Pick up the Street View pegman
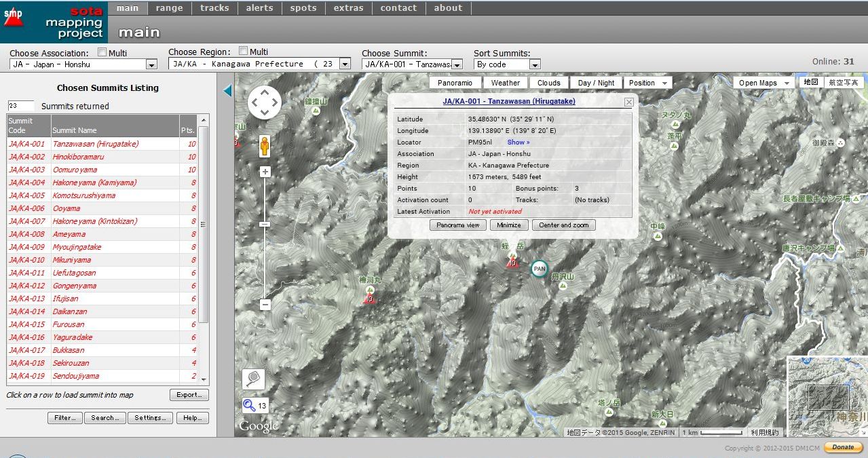This screenshot has height=458, width=868. 265,146
